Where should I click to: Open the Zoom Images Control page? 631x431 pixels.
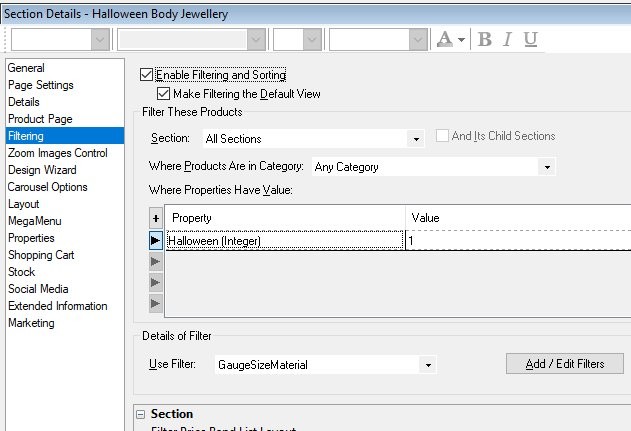point(58,153)
